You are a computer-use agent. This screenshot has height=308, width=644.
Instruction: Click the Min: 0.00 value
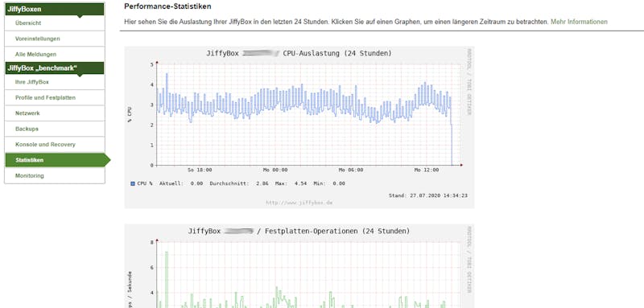click(329, 183)
